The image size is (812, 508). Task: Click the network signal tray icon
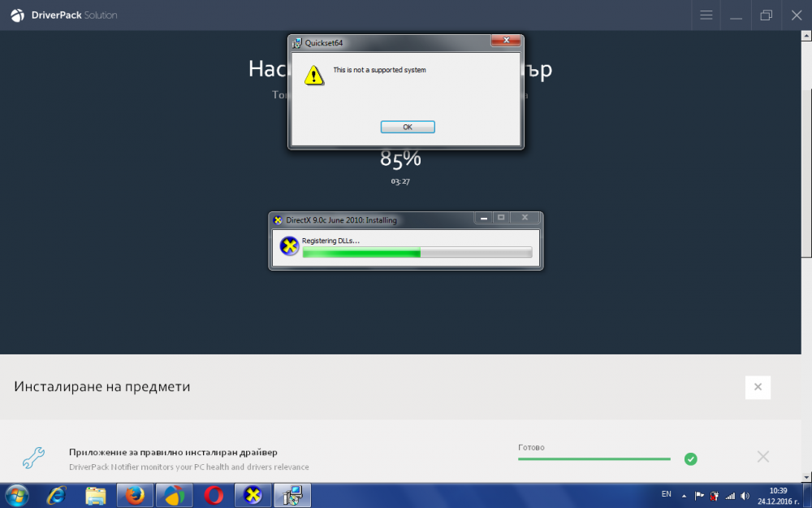(x=730, y=496)
